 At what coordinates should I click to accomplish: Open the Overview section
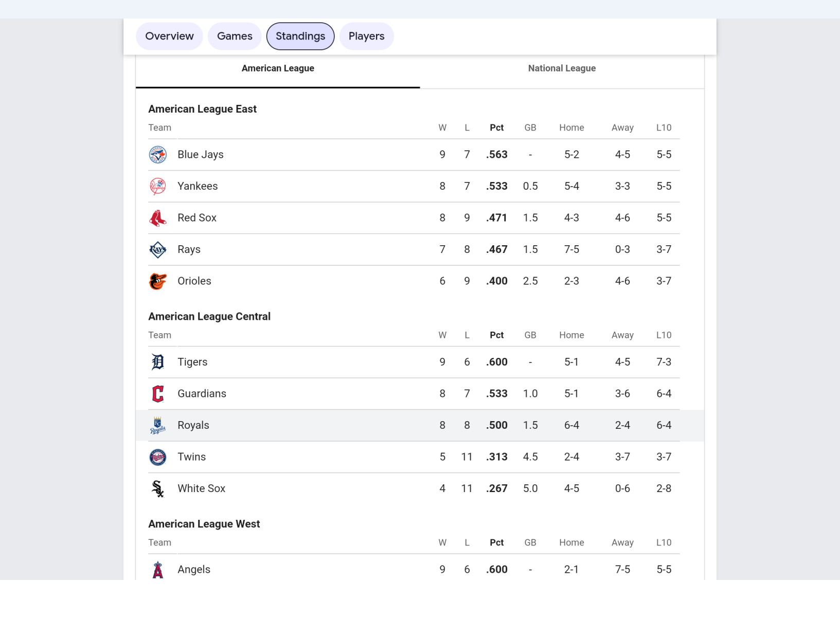pyautogui.click(x=169, y=36)
